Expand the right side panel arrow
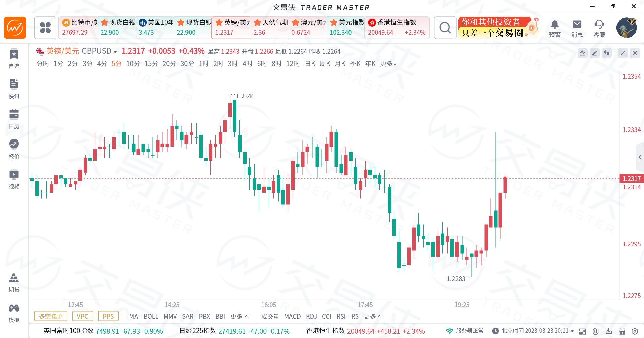Viewport: 644px width, 338px height. click(640, 157)
